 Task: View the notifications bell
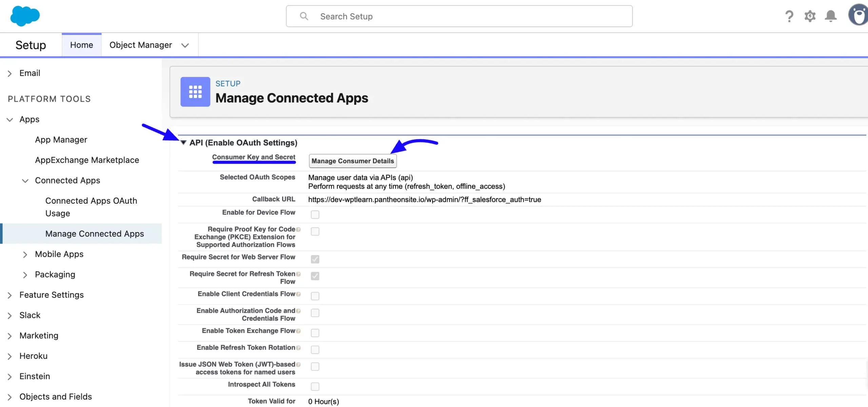click(830, 16)
